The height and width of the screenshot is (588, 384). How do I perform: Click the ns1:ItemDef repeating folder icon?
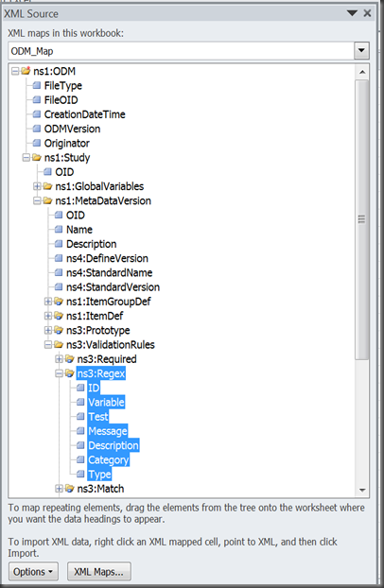59,316
